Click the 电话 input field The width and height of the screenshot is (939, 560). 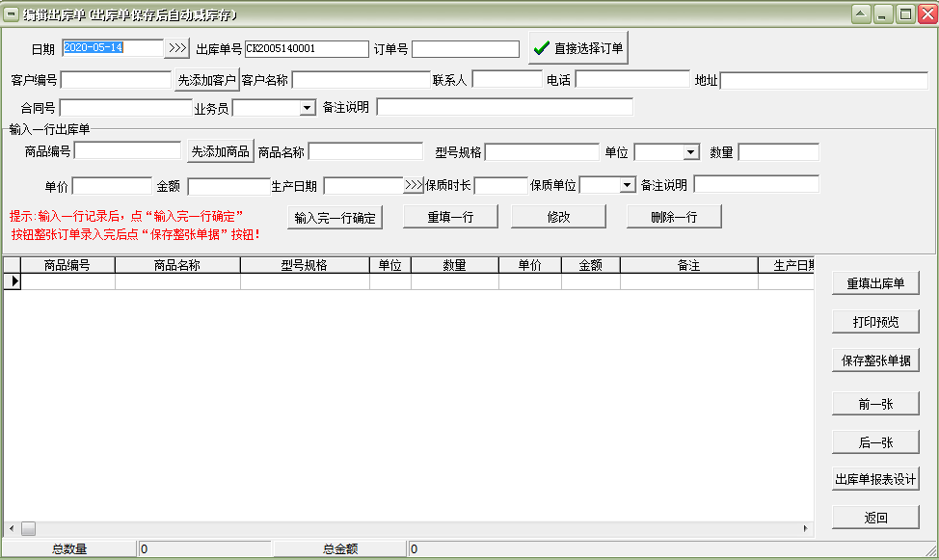632,79
